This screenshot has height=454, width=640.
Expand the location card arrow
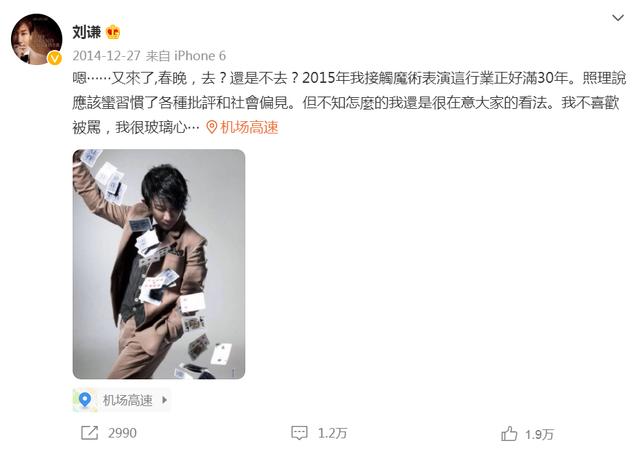coord(164,400)
